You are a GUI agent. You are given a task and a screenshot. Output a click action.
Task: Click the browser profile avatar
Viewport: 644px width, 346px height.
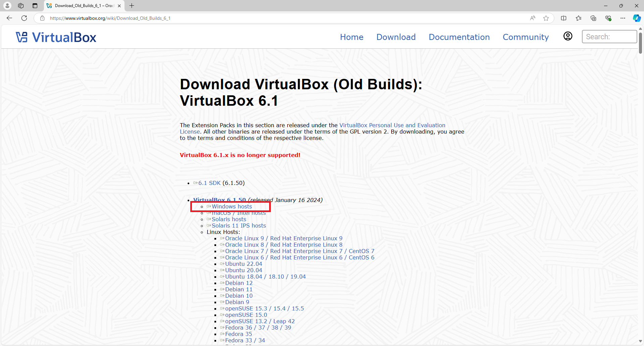[x=7, y=5]
